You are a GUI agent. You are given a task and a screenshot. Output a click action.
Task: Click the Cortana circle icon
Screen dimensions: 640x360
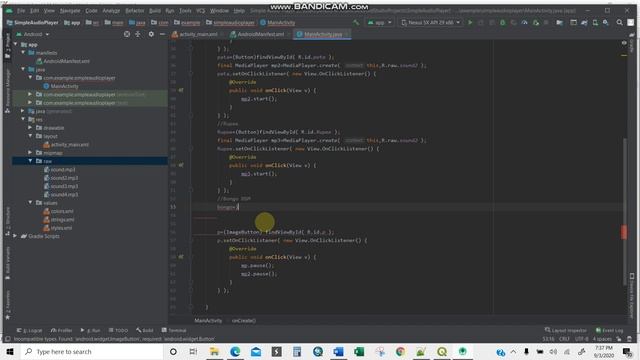point(173,351)
